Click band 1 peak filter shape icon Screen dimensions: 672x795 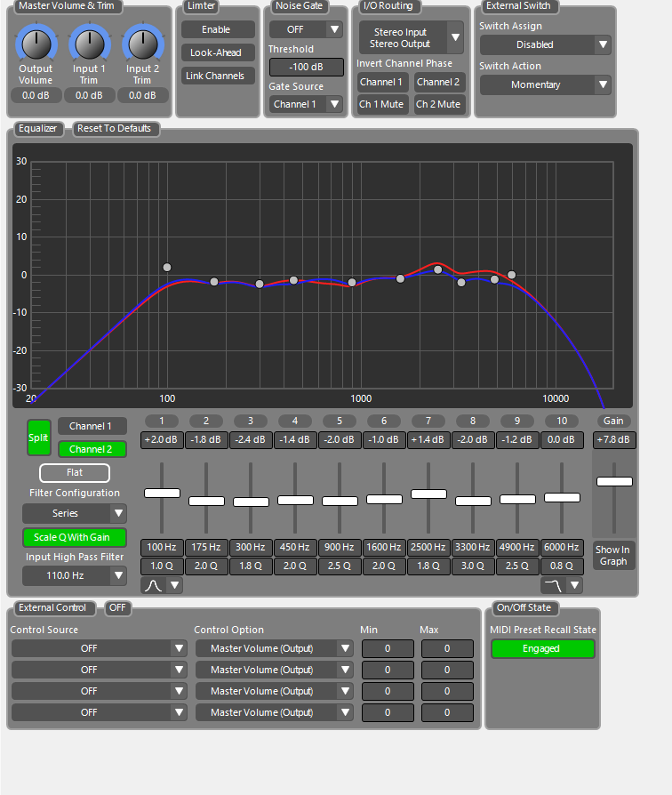pyautogui.click(x=153, y=585)
